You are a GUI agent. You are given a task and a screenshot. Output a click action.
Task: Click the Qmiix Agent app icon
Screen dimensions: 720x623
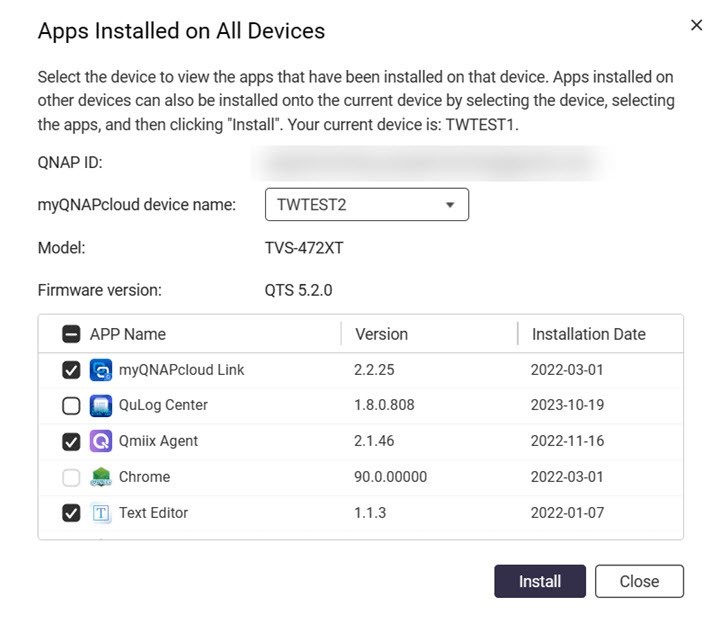[x=101, y=441]
